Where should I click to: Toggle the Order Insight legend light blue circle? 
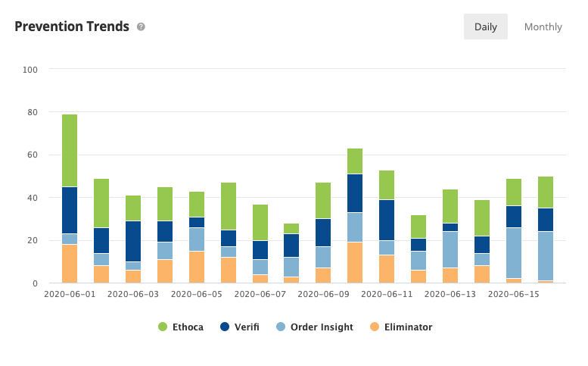[x=281, y=327]
